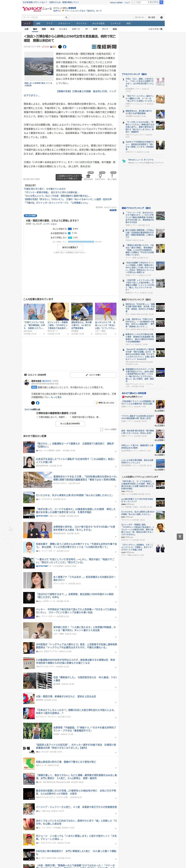The image size is (186, 868).
Task: Open article だいたひかる、乳がん再発を公表
Action: [x=74, y=495]
